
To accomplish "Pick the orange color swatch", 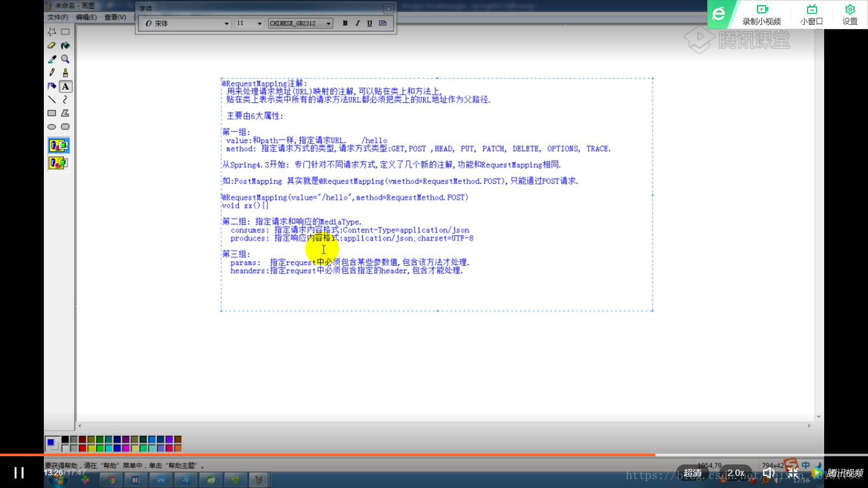I will click(x=178, y=448).
